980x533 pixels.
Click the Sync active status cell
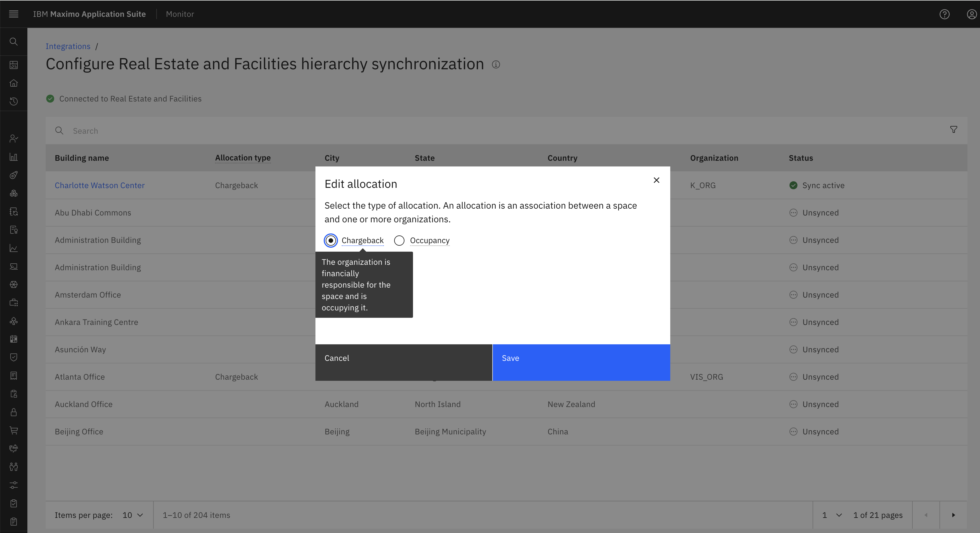(x=817, y=186)
